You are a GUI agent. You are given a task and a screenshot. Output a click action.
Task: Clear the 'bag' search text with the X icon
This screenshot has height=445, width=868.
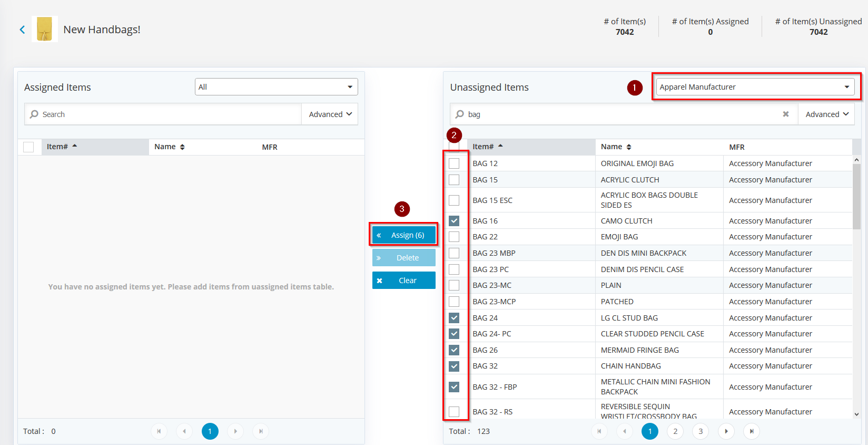pyautogui.click(x=786, y=114)
